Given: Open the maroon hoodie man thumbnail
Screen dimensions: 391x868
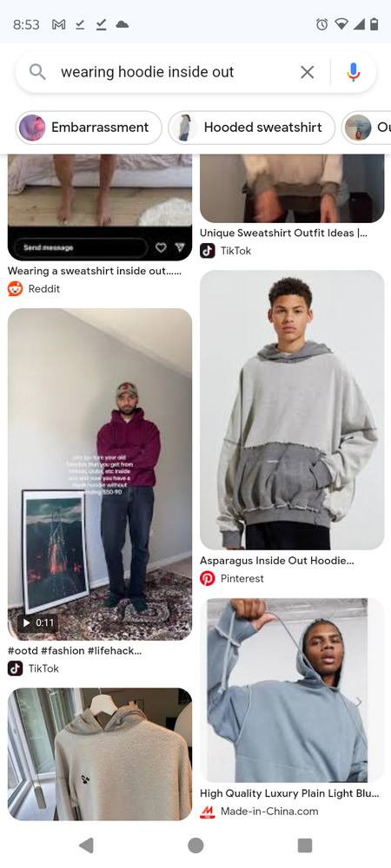Looking at the screenshot, I should click(100, 475).
